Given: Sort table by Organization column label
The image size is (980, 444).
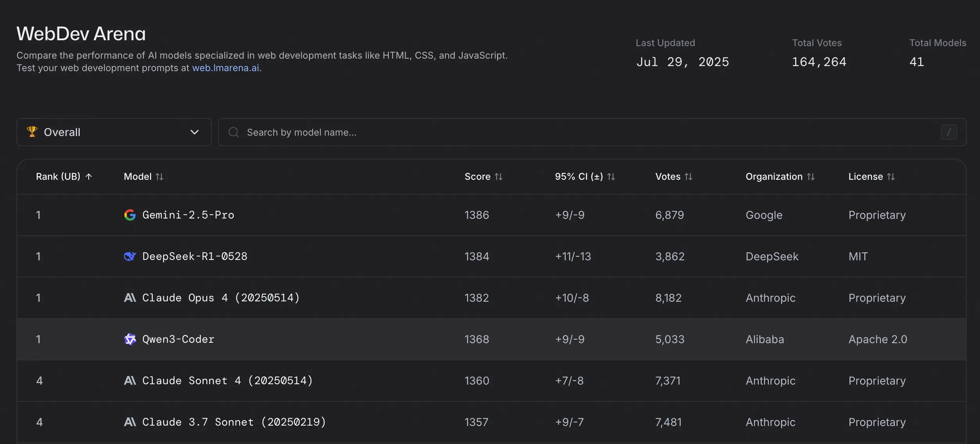Looking at the screenshot, I should (774, 177).
